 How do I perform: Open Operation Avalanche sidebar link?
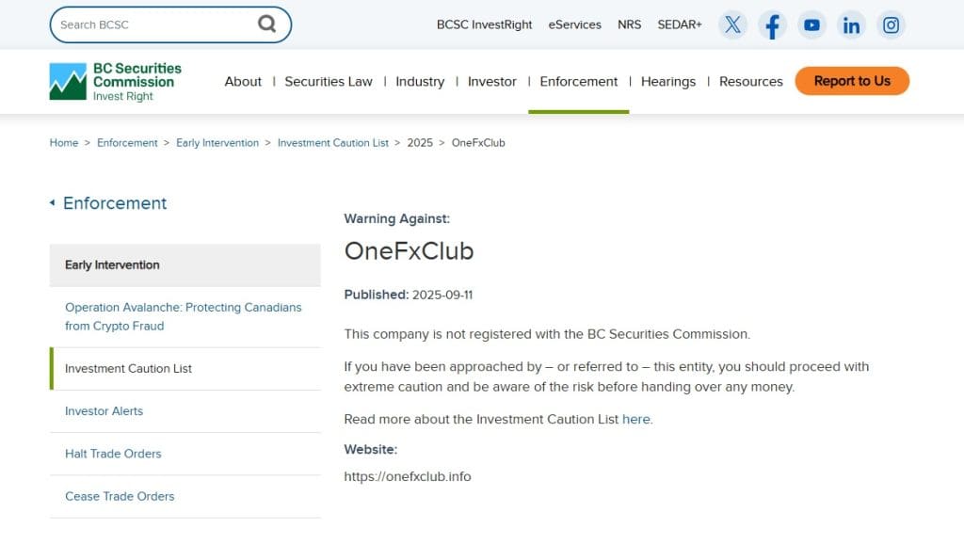pyautogui.click(x=184, y=316)
